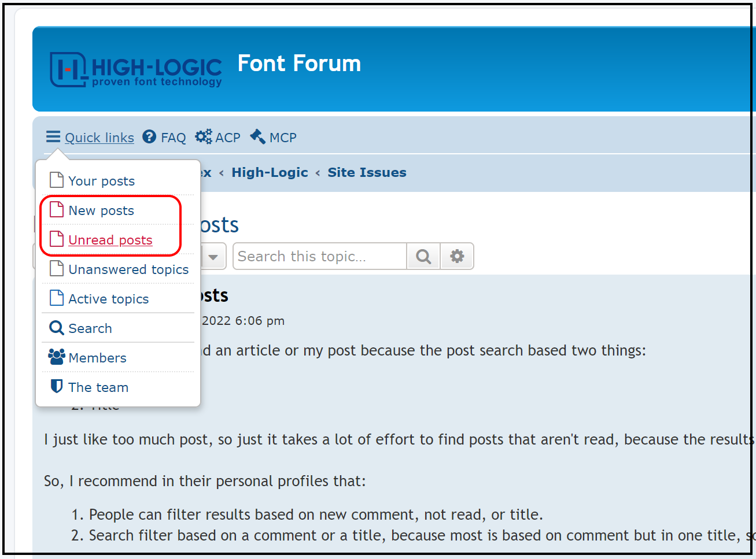Image resolution: width=756 pixels, height=559 pixels.
Task: Click text 'So, I recommend in their personal profiles that:'
Action: click(x=205, y=481)
